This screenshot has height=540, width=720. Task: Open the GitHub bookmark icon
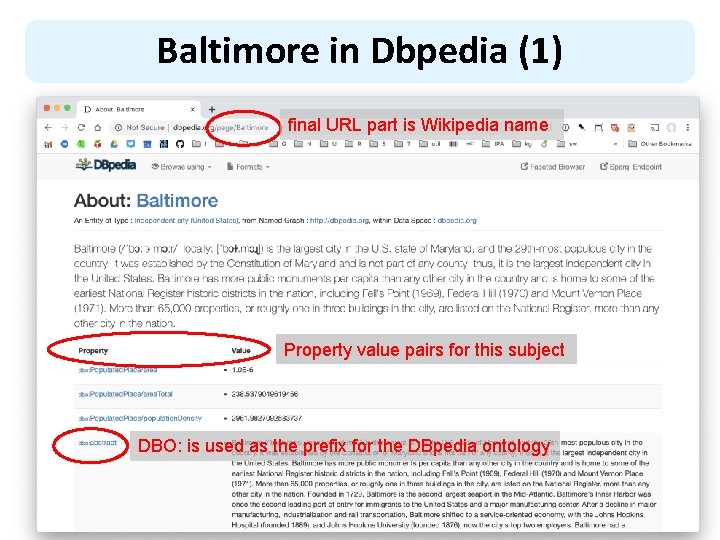click(x=180, y=144)
